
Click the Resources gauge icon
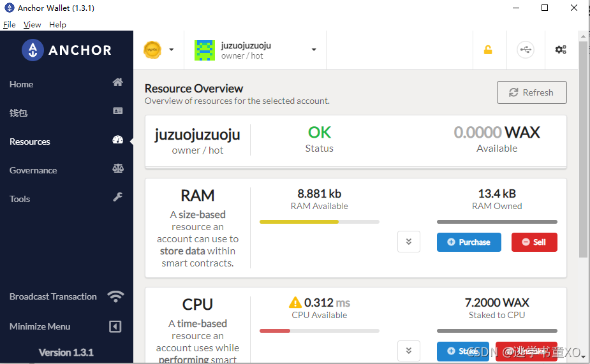(x=118, y=140)
